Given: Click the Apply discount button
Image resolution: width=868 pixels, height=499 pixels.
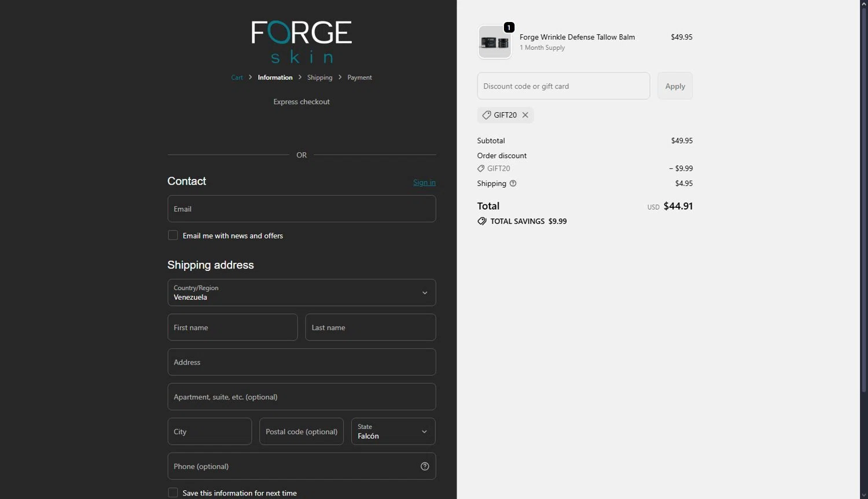Looking at the screenshot, I should [x=675, y=86].
